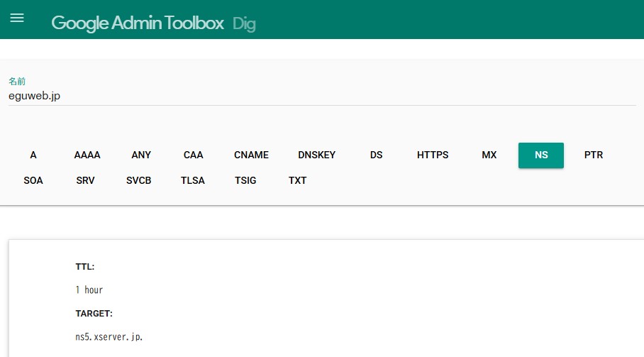Select the A record type
The image size is (644, 357).
click(33, 155)
